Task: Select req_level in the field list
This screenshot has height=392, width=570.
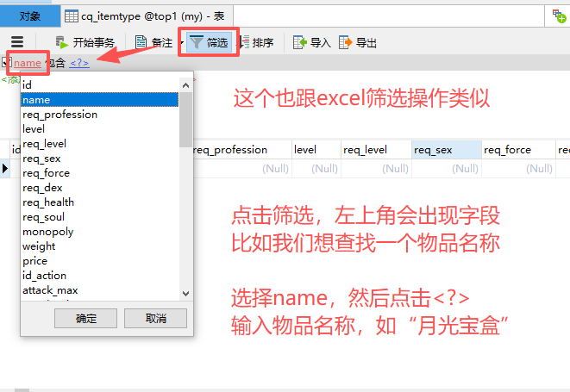Action: pyautogui.click(x=100, y=144)
